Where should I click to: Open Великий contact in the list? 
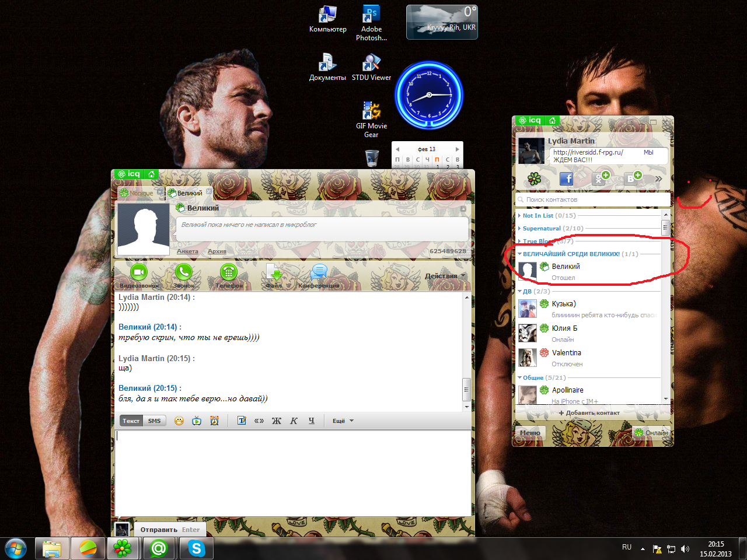tap(589, 271)
